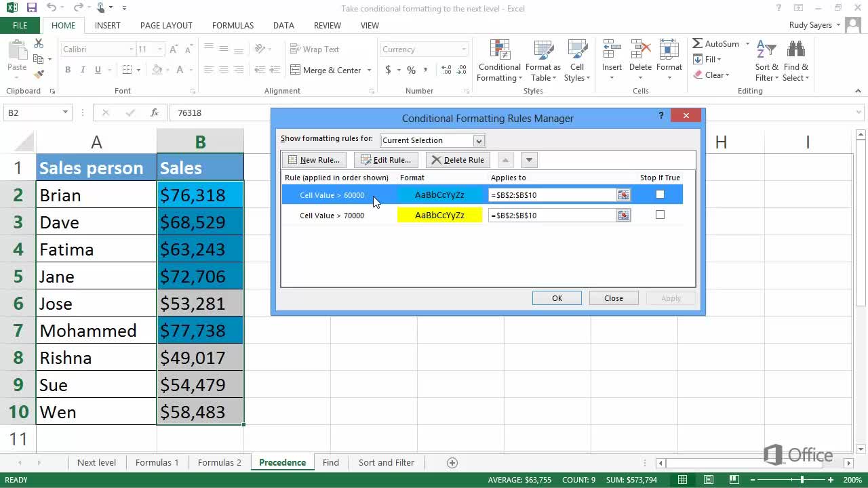Increase font size with the large A icon

pos(174,49)
